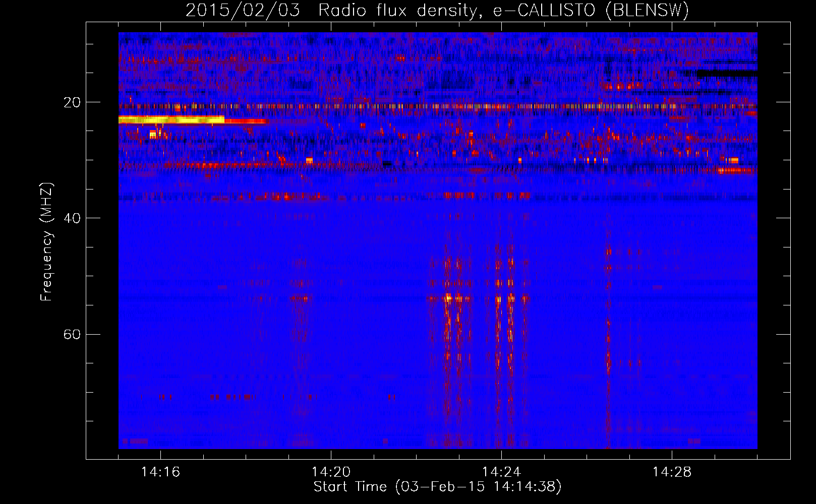Select the 'e-CALLISTO (BLENSW)' title text
Screen dimensions: 816x504
click(x=591, y=10)
